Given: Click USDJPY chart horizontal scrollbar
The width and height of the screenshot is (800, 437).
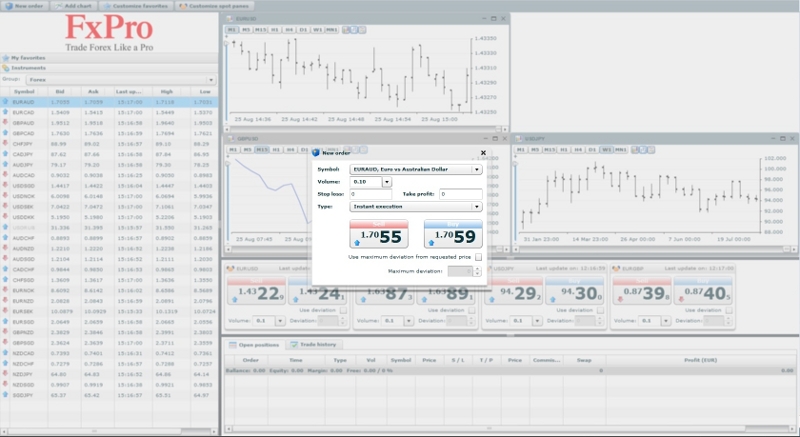Looking at the screenshot, I should (x=654, y=249).
